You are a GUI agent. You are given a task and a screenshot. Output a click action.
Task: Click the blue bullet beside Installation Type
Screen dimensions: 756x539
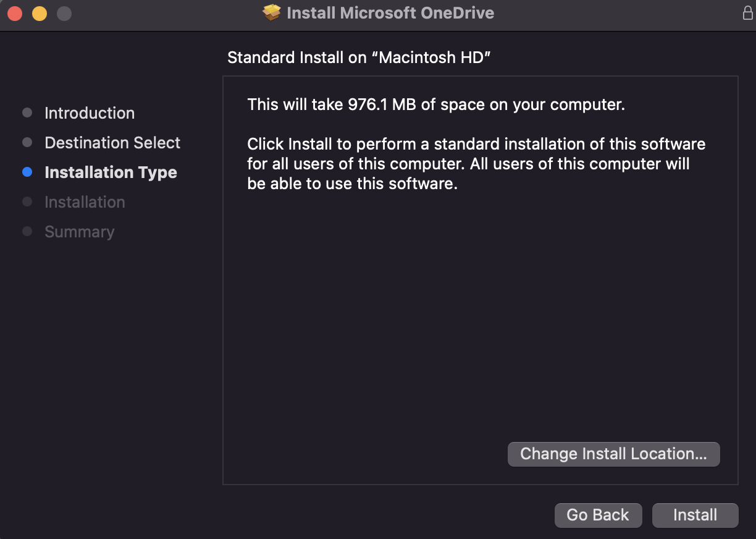coord(27,172)
